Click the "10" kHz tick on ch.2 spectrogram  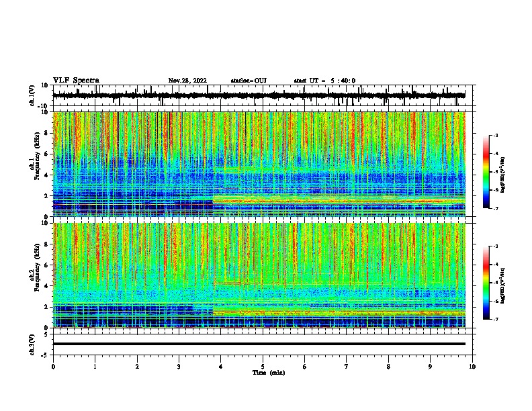[45, 223]
